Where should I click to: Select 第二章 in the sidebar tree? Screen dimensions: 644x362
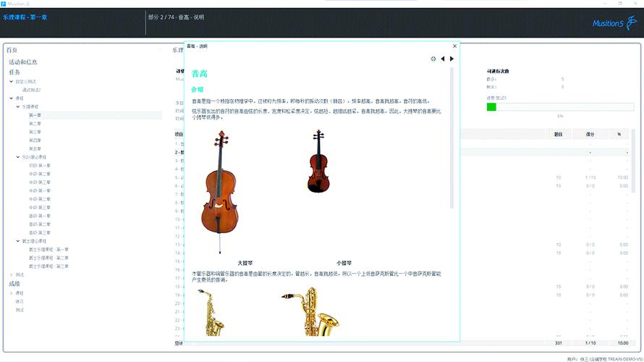click(35, 124)
